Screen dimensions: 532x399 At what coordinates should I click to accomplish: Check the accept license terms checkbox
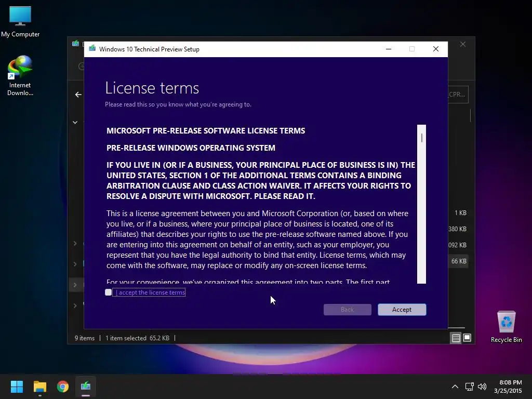tap(108, 292)
